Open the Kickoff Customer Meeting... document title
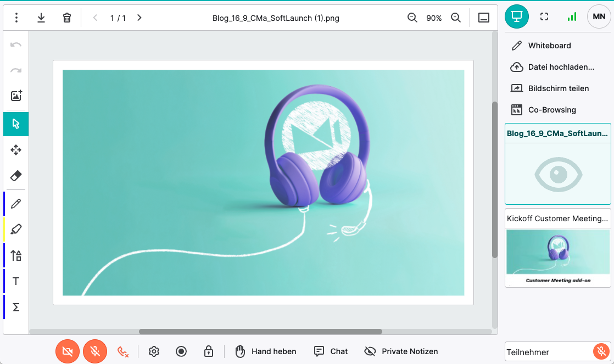This screenshot has width=614, height=364. click(x=557, y=219)
